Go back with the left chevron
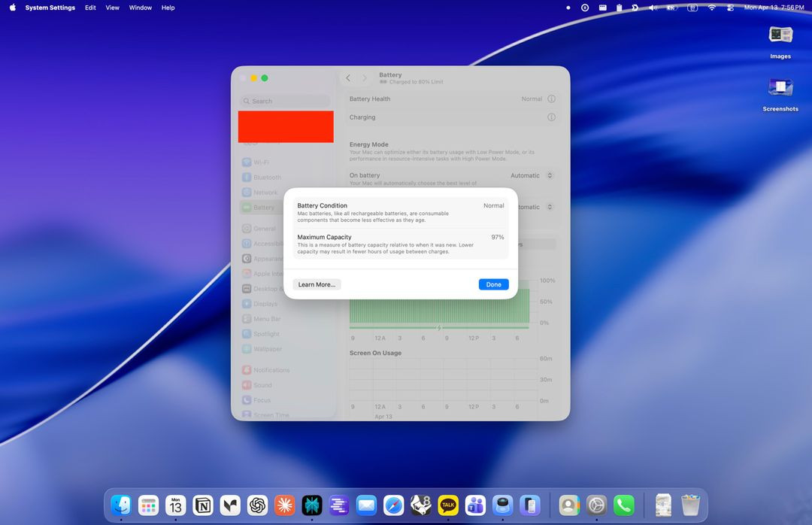 [348, 77]
